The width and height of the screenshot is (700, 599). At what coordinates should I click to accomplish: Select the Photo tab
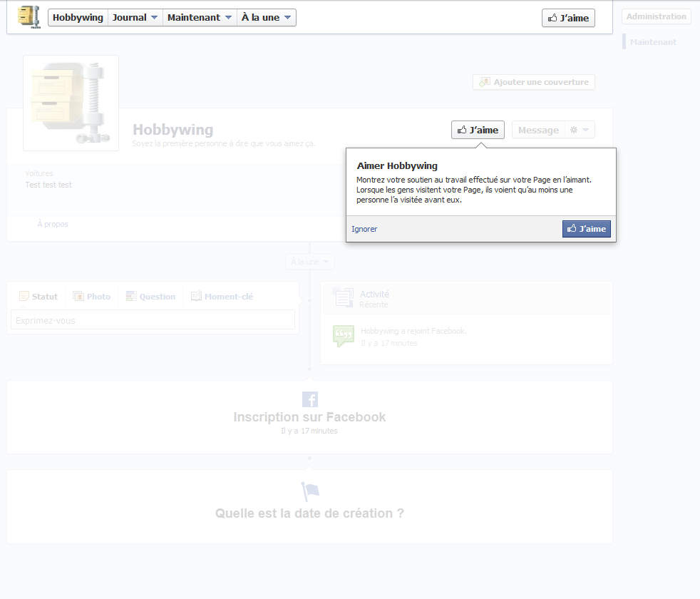(92, 297)
